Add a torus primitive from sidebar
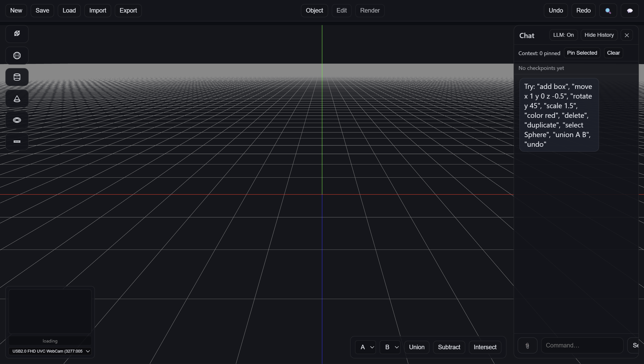Image resolution: width=644 pixels, height=364 pixels. (17, 120)
